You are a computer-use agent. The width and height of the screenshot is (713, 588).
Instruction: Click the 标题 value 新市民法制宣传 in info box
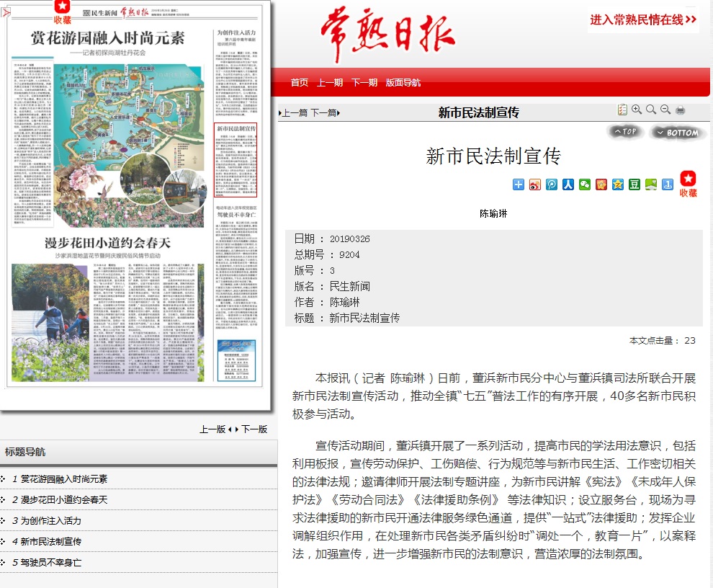[x=364, y=318]
